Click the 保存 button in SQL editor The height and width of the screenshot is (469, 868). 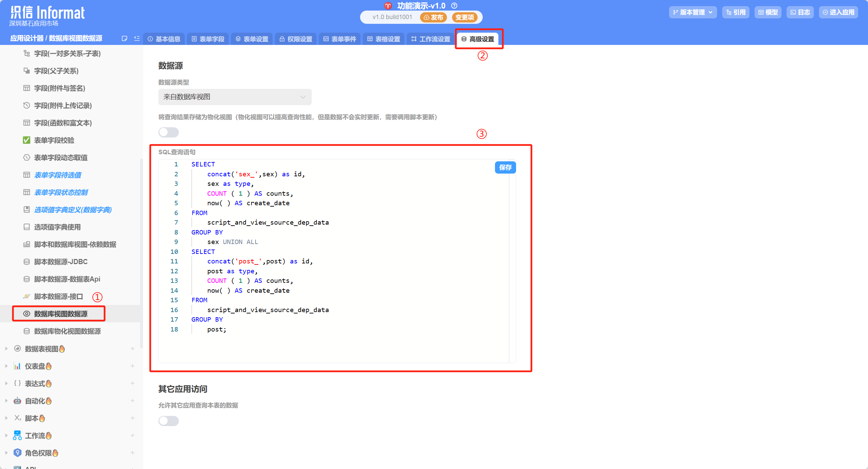[x=505, y=167]
